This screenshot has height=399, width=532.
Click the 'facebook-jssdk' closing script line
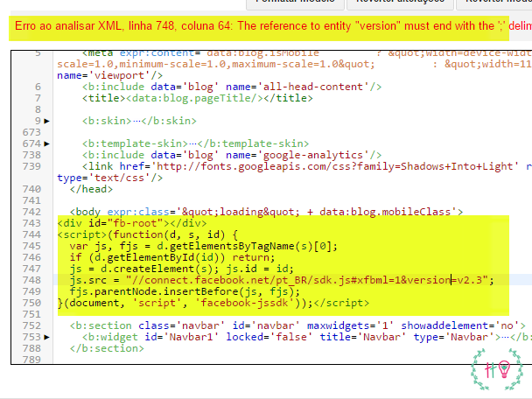click(213, 303)
